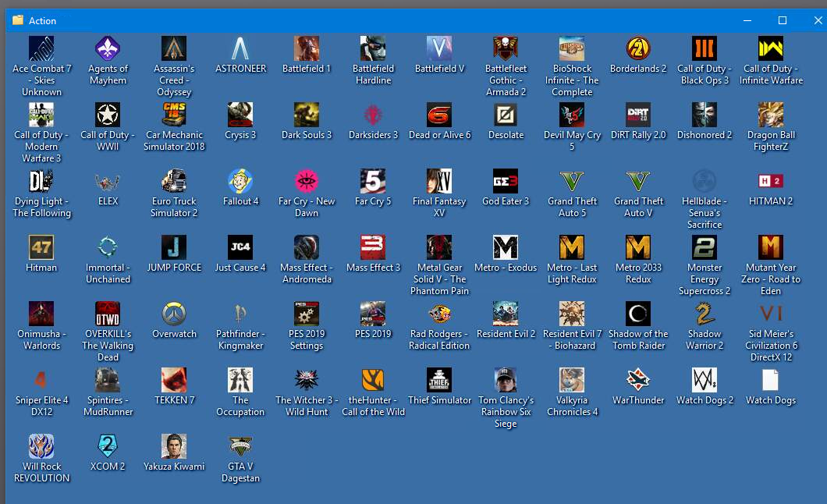Click Dying Light The Following icon

coord(41,181)
